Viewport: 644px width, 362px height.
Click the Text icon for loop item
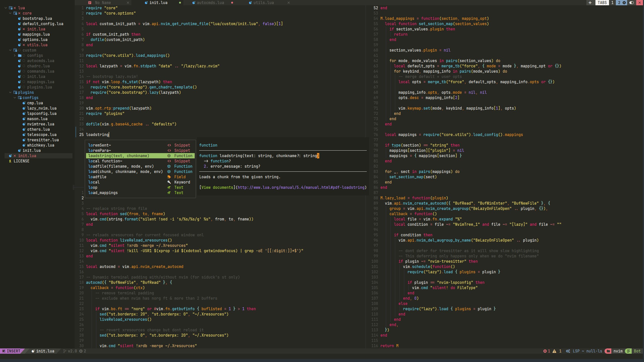(x=169, y=188)
